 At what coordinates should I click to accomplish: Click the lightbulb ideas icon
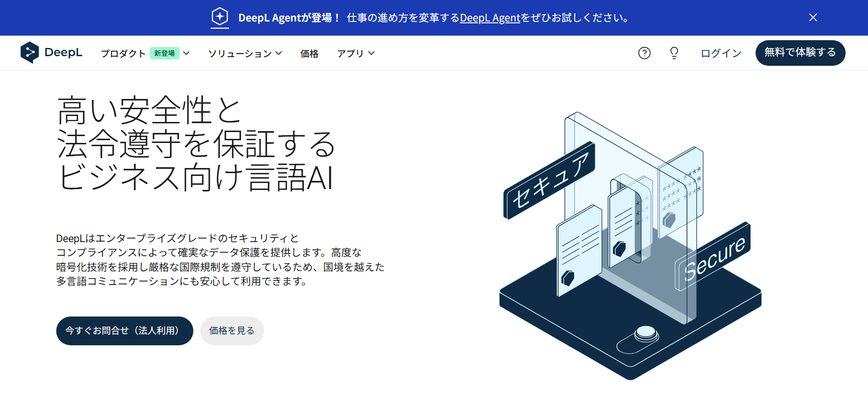pos(674,53)
